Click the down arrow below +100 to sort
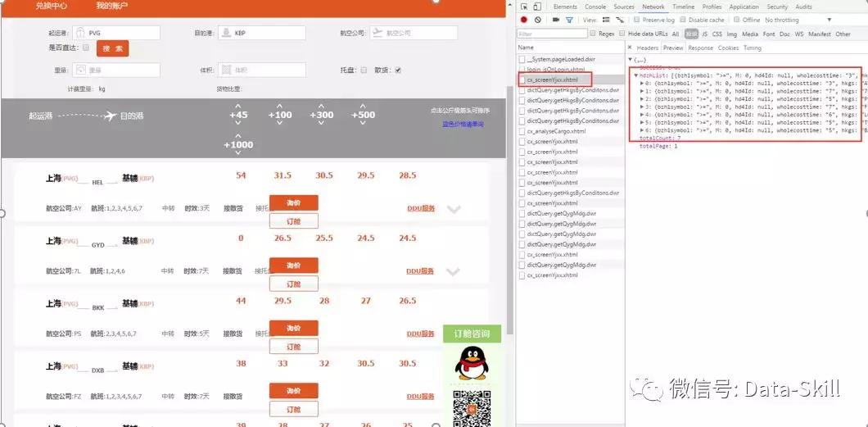 (x=279, y=124)
